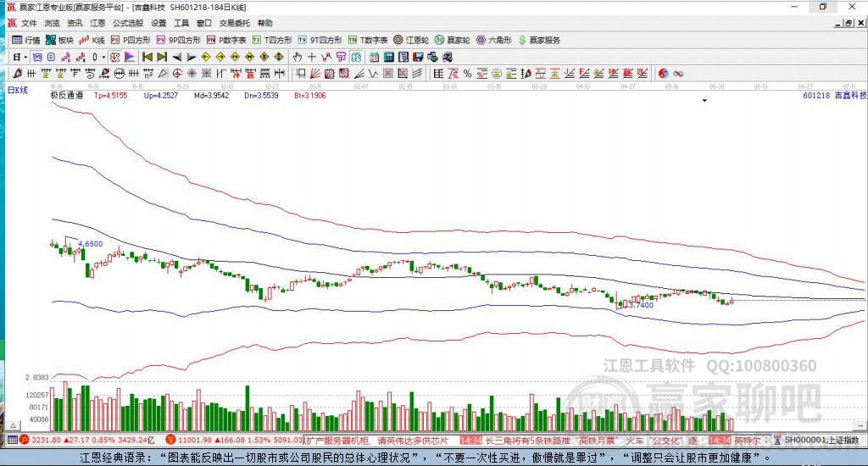Open the 行情 market quotes view

(26, 40)
